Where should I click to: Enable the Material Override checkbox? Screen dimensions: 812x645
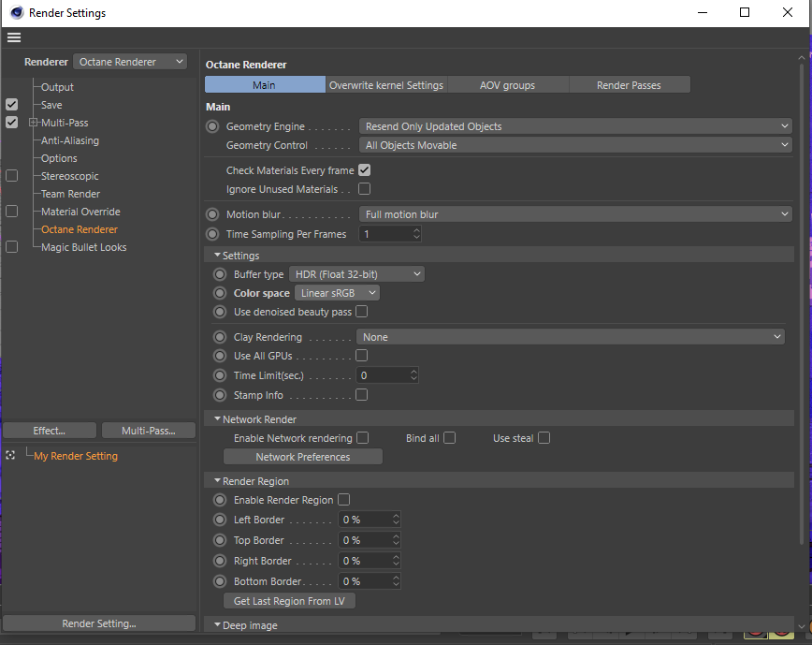[x=11, y=212]
